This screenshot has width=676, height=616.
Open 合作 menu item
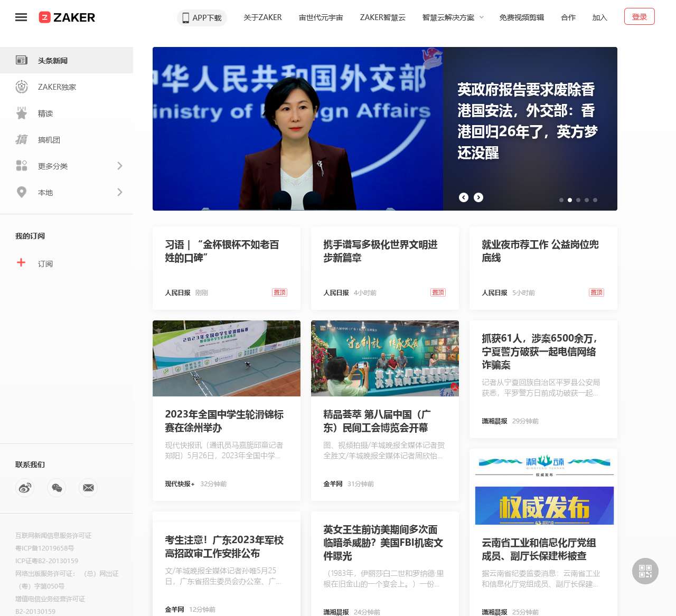coord(568,17)
